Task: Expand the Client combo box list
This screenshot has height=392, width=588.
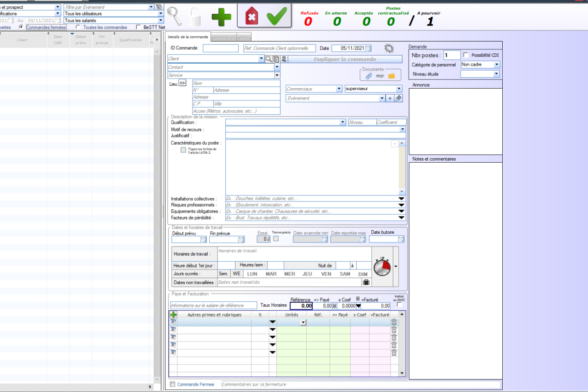Action: tap(261, 59)
